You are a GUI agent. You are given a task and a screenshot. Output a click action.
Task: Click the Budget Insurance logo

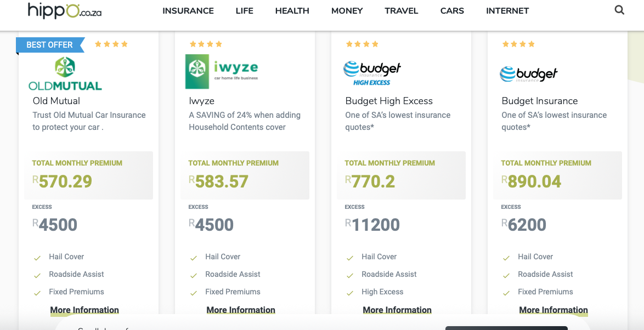coord(529,73)
